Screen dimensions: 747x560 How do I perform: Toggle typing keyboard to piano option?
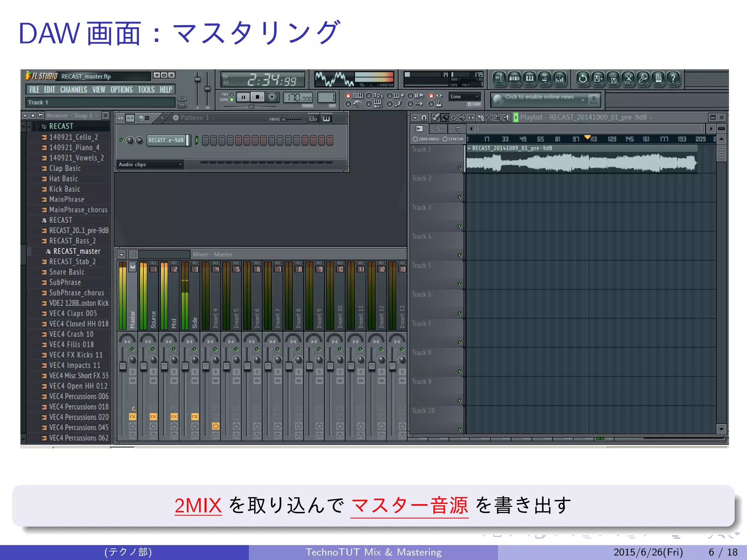[x=348, y=96]
